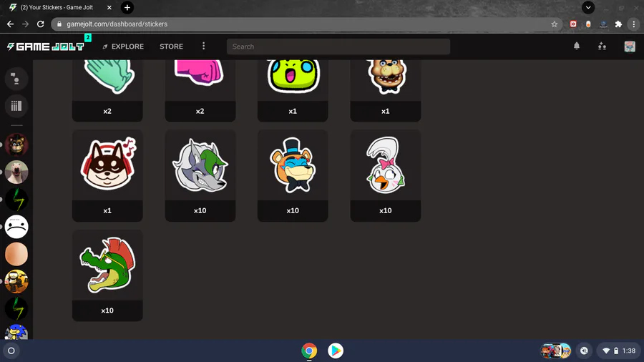Open system tray with clock 1:38
This screenshot has width=644, height=362.
[618, 351]
